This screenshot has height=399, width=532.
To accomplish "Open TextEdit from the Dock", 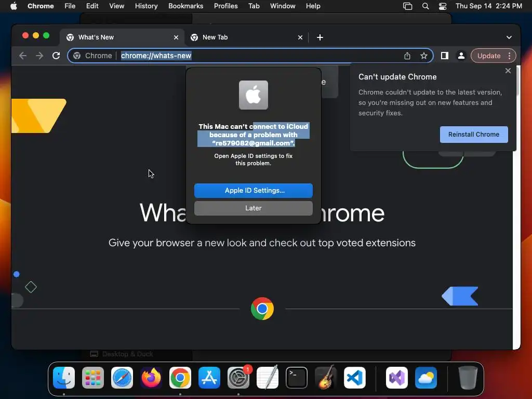I will pyautogui.click(x=268, y=378).
